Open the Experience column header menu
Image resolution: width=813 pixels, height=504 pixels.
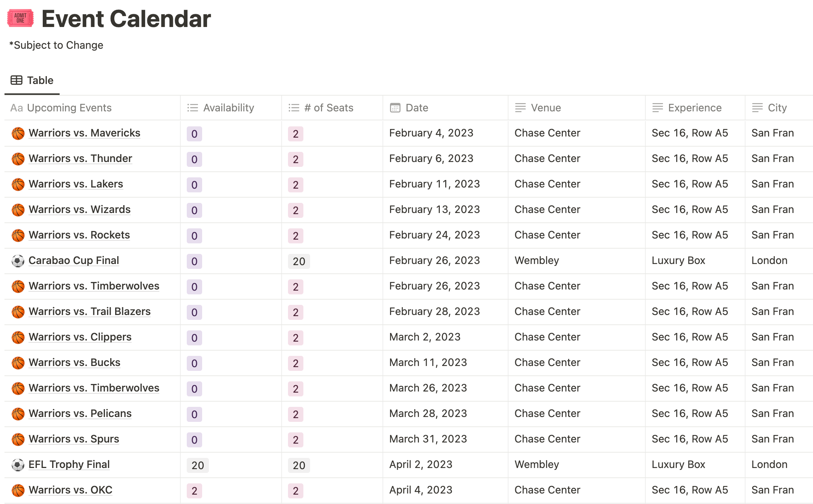tap(695, 108)
